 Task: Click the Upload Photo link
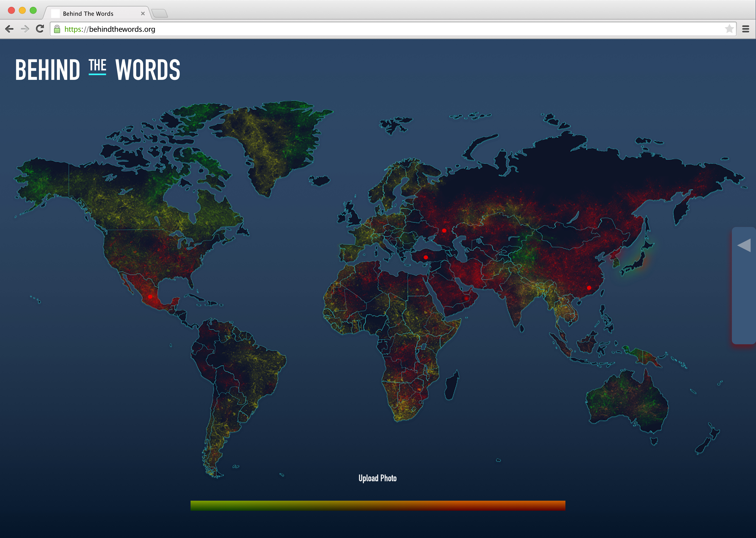point(377,478)
